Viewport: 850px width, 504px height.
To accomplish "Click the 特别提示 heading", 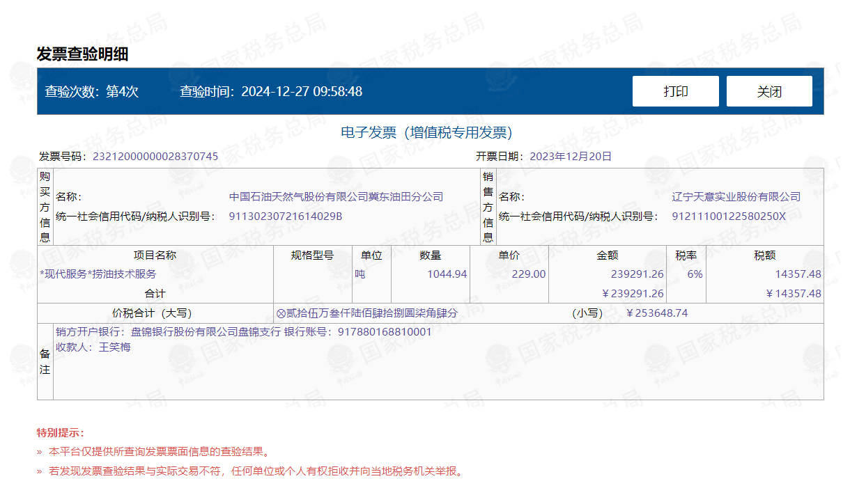I will coord(61,433).
